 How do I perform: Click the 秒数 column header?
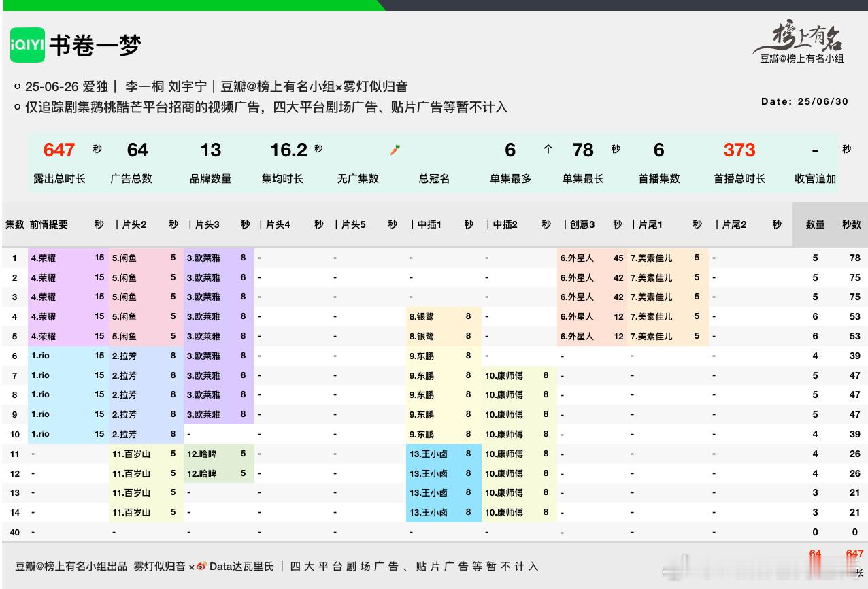coord(852,224)
